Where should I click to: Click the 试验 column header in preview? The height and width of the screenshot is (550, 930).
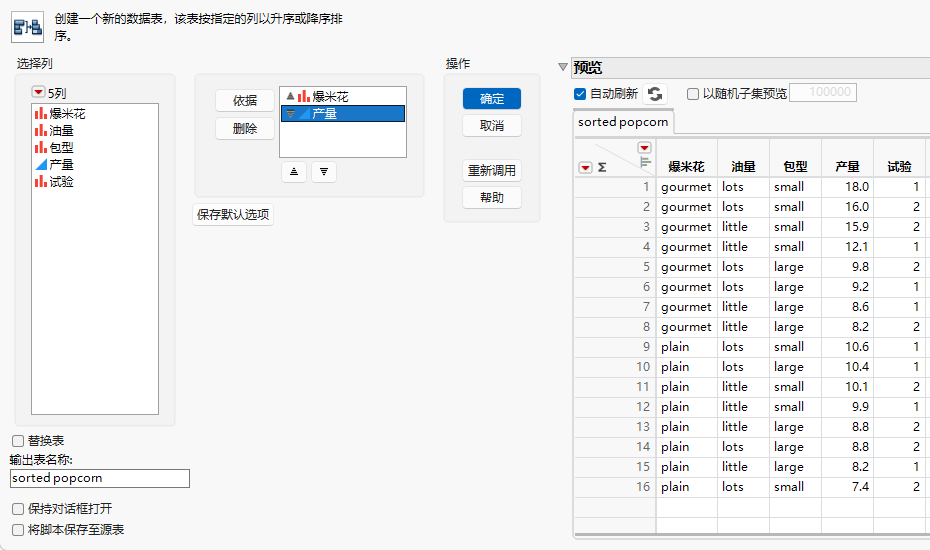[899, 167]
